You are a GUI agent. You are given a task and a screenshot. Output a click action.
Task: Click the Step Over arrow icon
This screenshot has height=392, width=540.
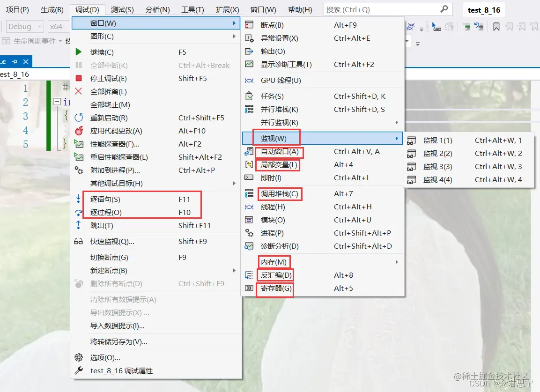(78, 212)
